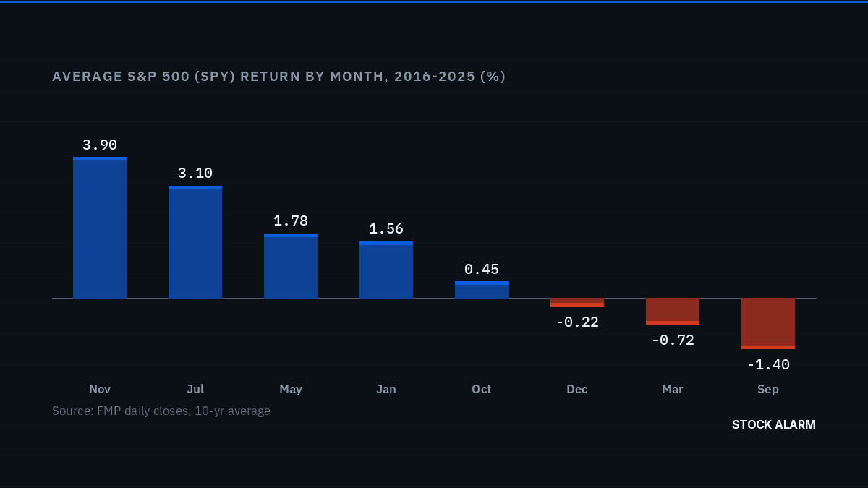Click the chart title about SPY returns

pyautogui.click(x=279, y=77)
